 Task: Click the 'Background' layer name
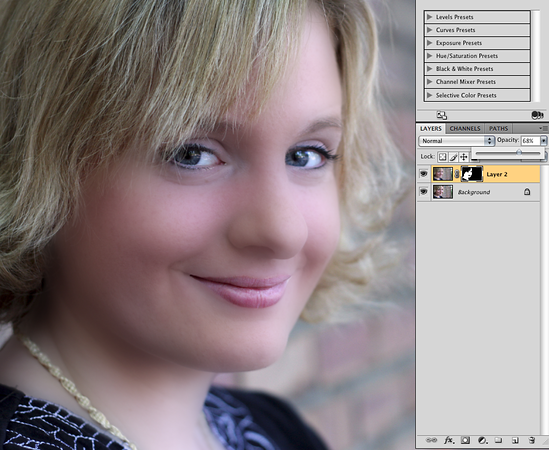(474, 192)
